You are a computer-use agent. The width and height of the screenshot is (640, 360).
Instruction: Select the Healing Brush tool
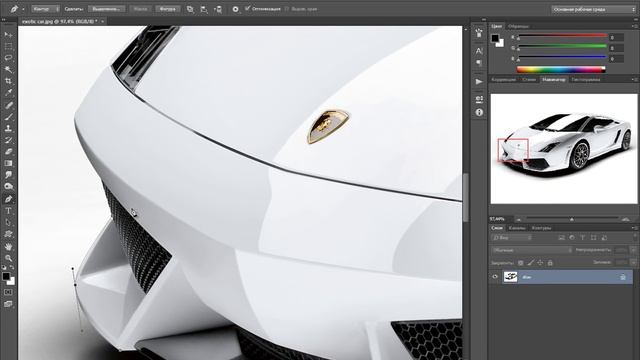[x=8, y=105]
